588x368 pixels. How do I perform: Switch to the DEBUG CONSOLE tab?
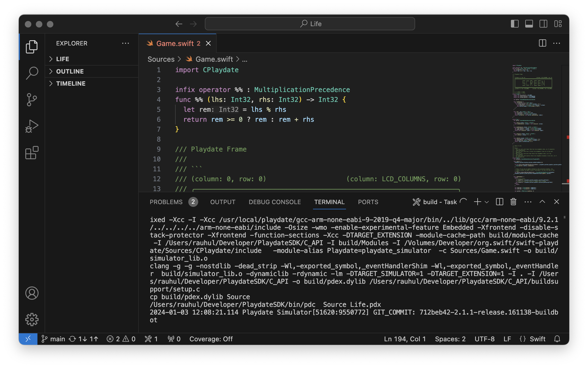pyautogui.click(x=275, y=202)
